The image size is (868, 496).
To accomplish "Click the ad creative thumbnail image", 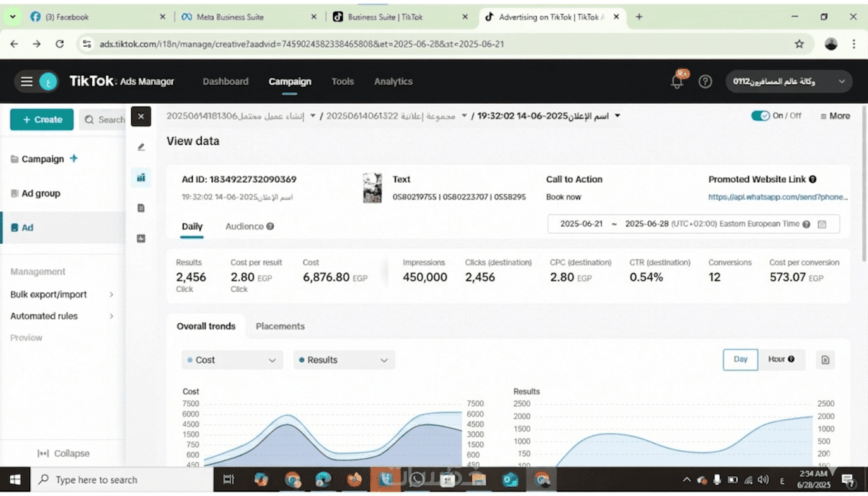I will point(372,188).
